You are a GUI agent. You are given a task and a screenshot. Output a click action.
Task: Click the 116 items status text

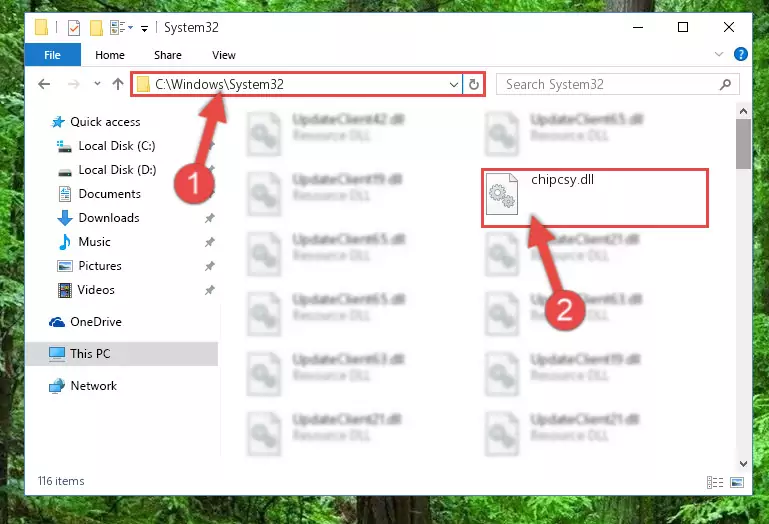(61, 481)
